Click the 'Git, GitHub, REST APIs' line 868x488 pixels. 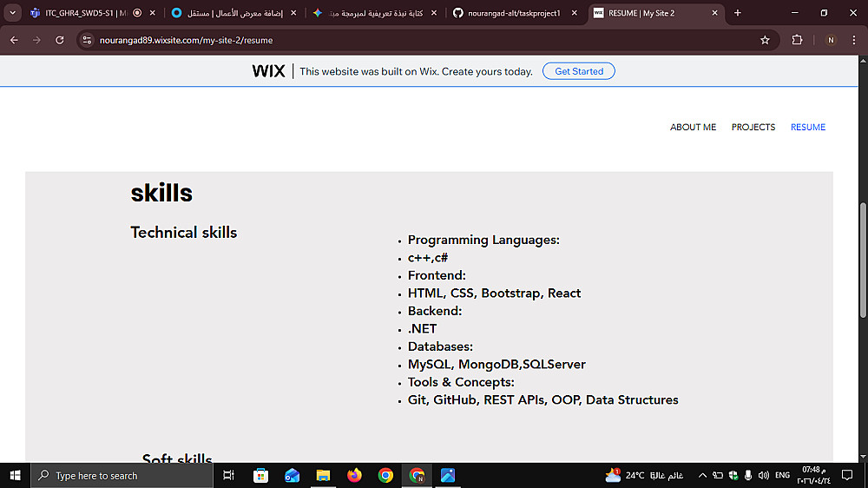[x=543, y=399]
